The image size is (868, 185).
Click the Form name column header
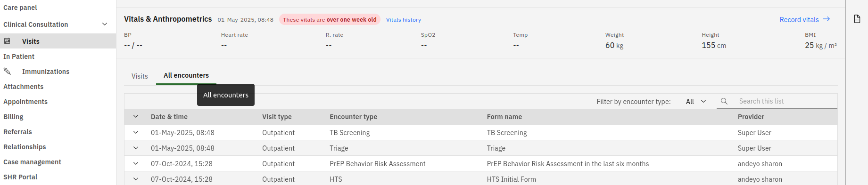click(504, 117)
